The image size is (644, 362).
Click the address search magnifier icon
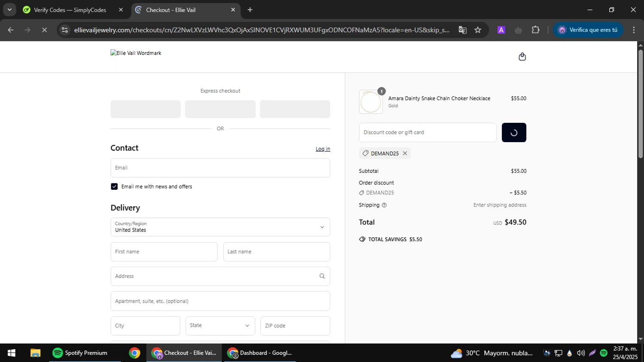coord(322,276)
